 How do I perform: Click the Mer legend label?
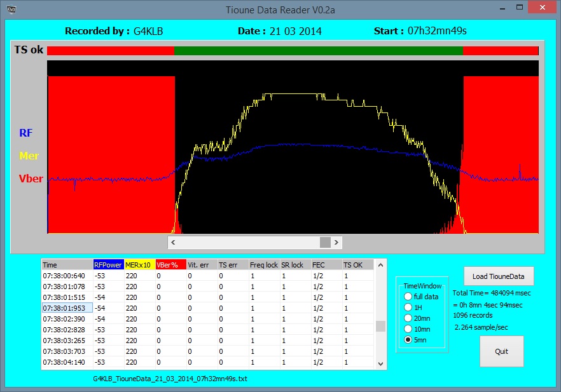click(x=29, y=156)
